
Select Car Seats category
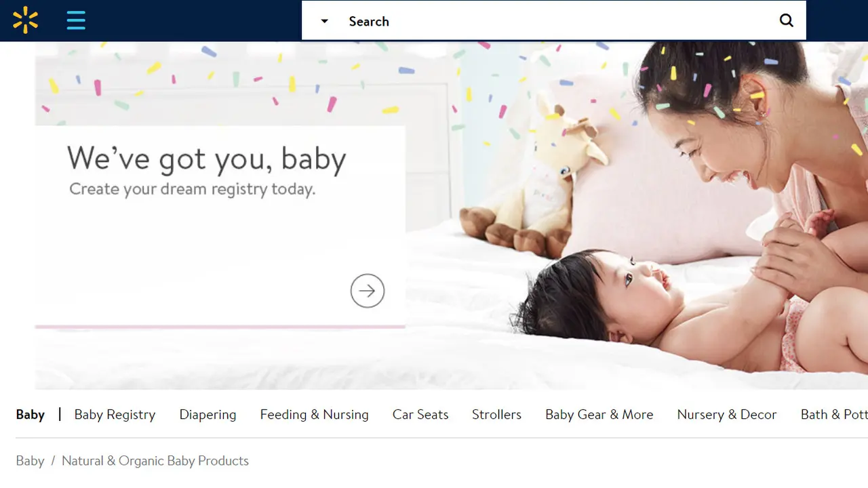click(x=420, y=415)
